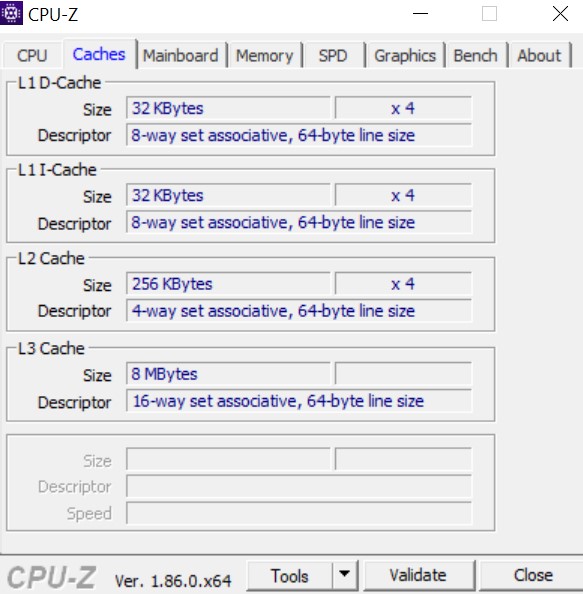Click the L3 Cache group label
The height and width of the screenshot is (594, 583).
51,349
